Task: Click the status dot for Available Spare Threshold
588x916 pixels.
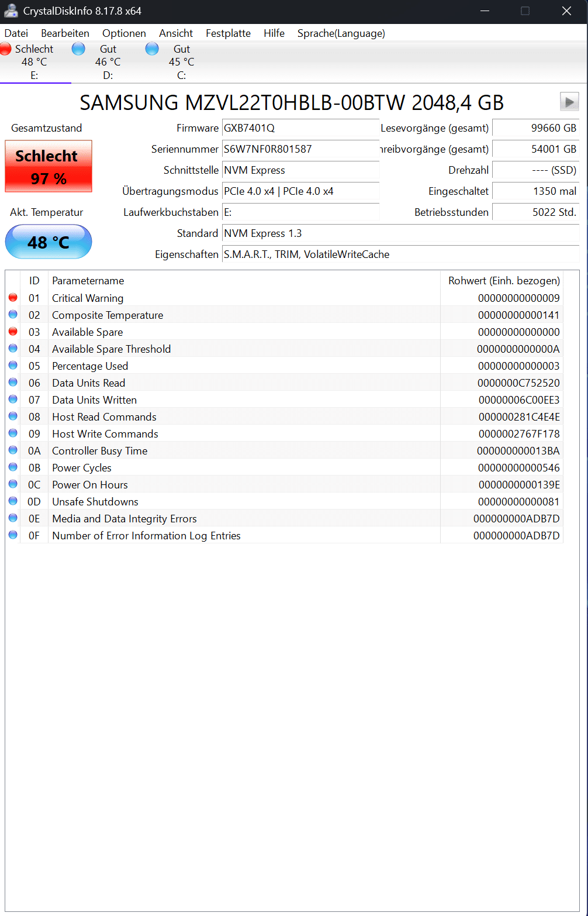Action: (13, 348)
